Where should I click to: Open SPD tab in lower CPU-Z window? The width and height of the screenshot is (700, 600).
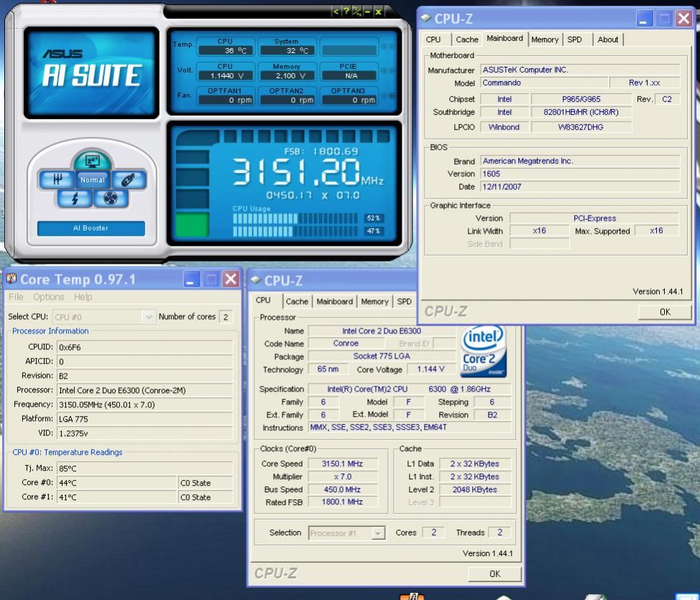tap(405, 302)
